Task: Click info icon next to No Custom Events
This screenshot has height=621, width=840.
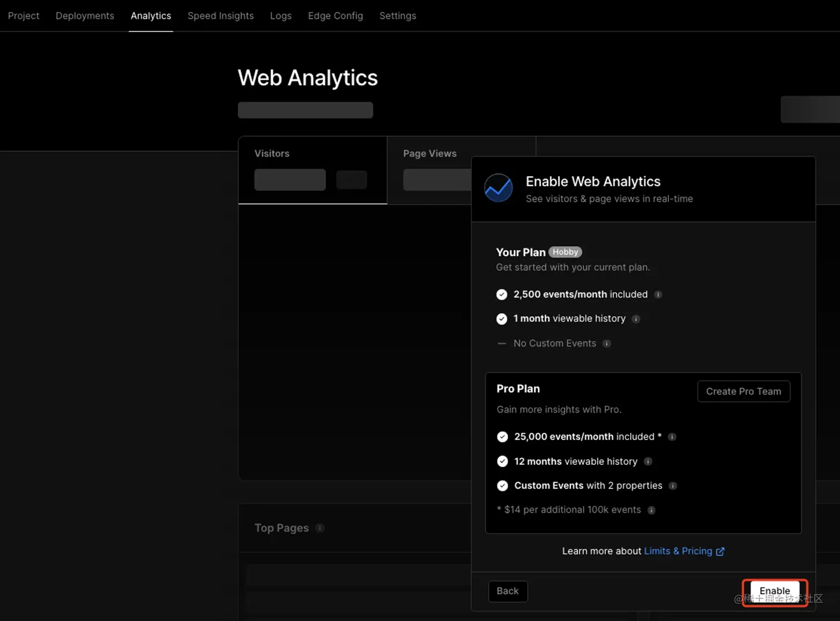Action: [607, 344]
